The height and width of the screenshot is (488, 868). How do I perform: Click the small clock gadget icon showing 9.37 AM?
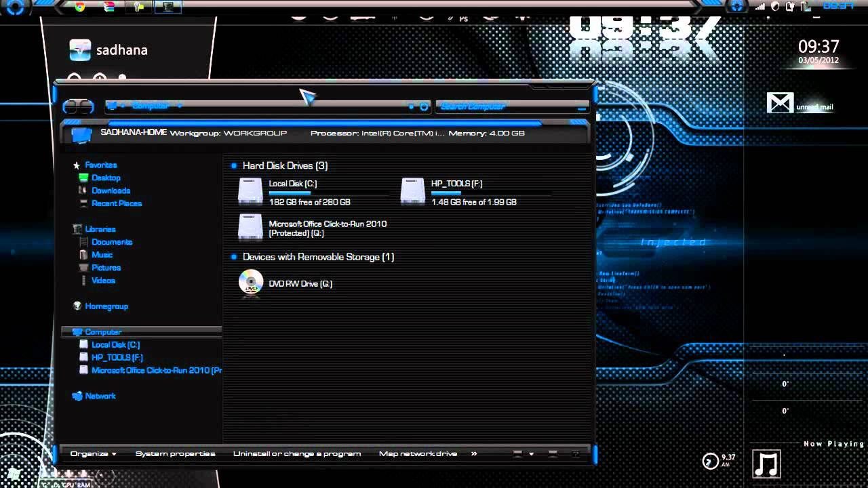710,461
